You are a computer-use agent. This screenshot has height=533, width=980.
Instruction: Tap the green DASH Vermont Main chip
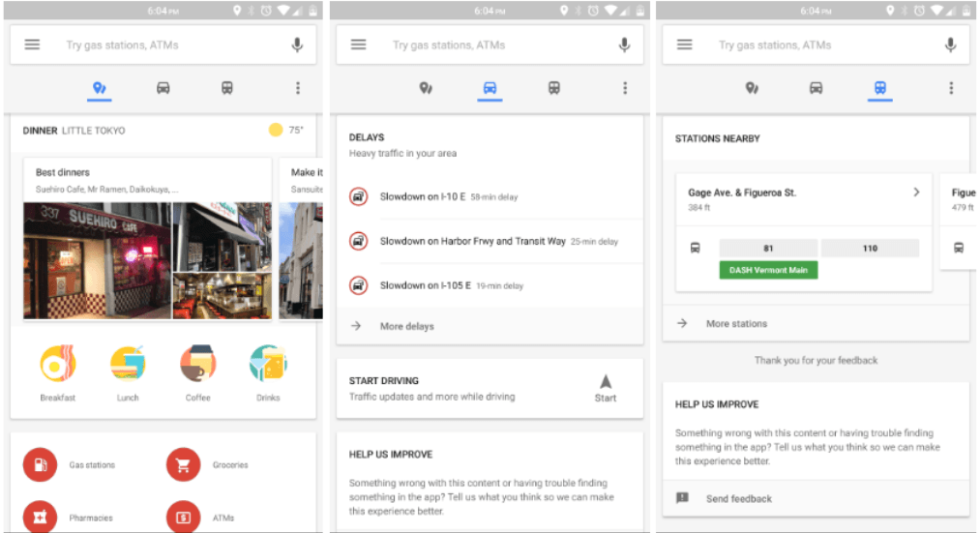pyautogui.click(x=768, y=270)
